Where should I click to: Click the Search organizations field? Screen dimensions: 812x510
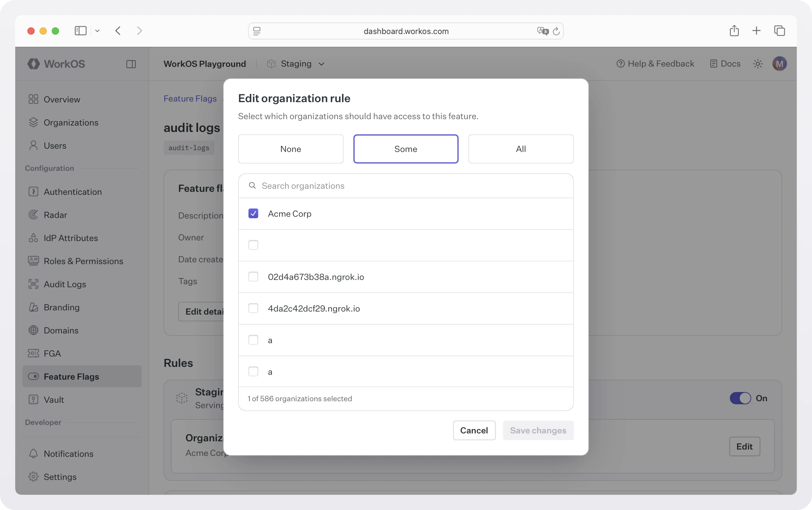click(406, 186)
